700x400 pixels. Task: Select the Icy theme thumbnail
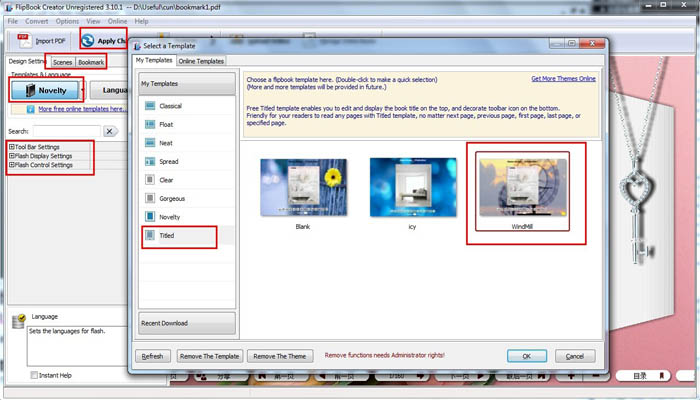pyautogui.click(x=413, y=188)
